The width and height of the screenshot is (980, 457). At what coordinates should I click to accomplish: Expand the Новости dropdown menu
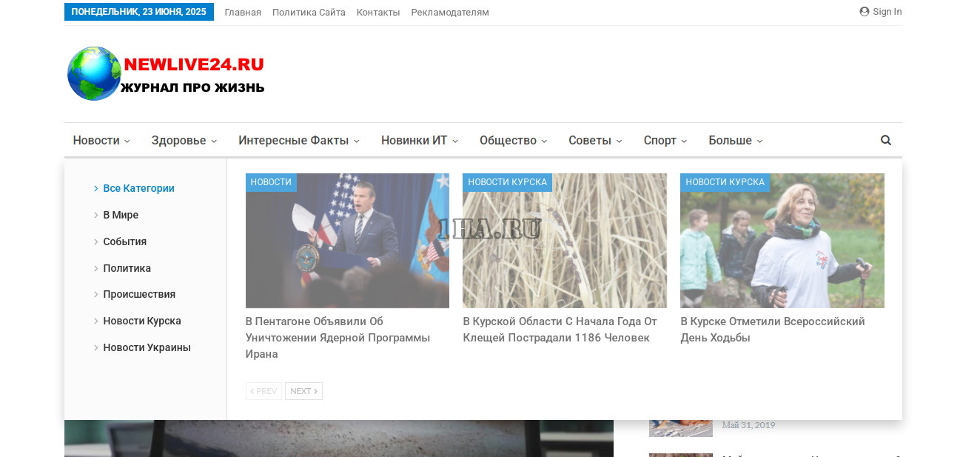[101, 141]
